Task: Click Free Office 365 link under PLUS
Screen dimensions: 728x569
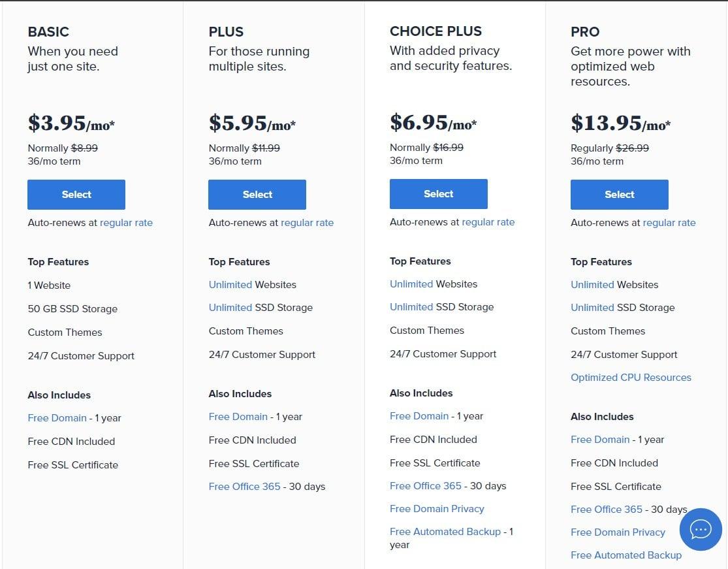Action: pos(245,486)
